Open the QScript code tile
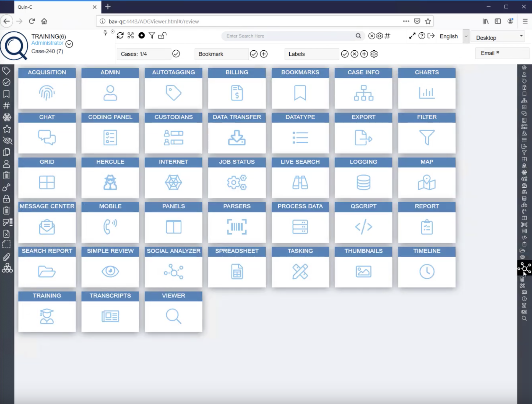532x404 pixels. coord(363,222)
